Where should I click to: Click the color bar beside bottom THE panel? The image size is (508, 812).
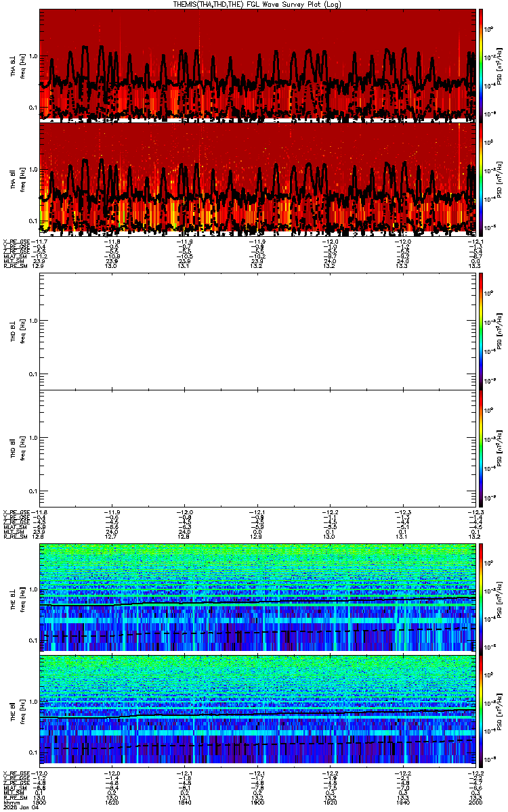(x=481, y=710)
